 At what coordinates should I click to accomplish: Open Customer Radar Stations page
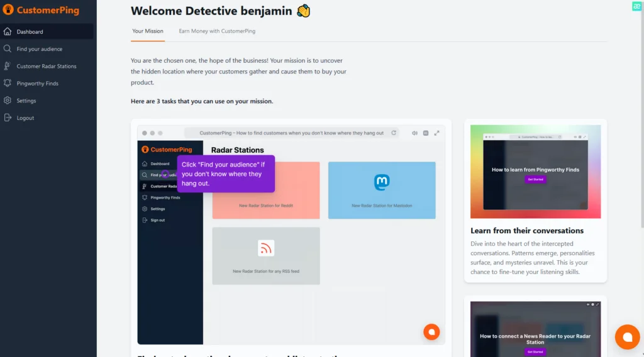[x=47, y=66]
